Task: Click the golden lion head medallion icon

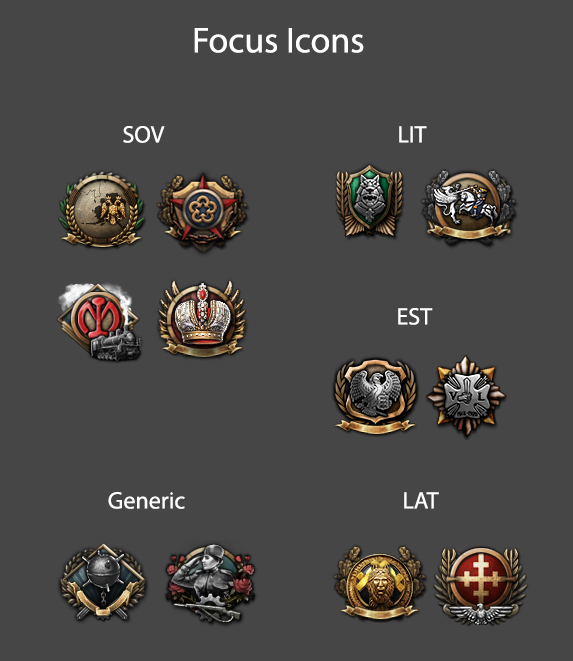Action: point(379,583)
